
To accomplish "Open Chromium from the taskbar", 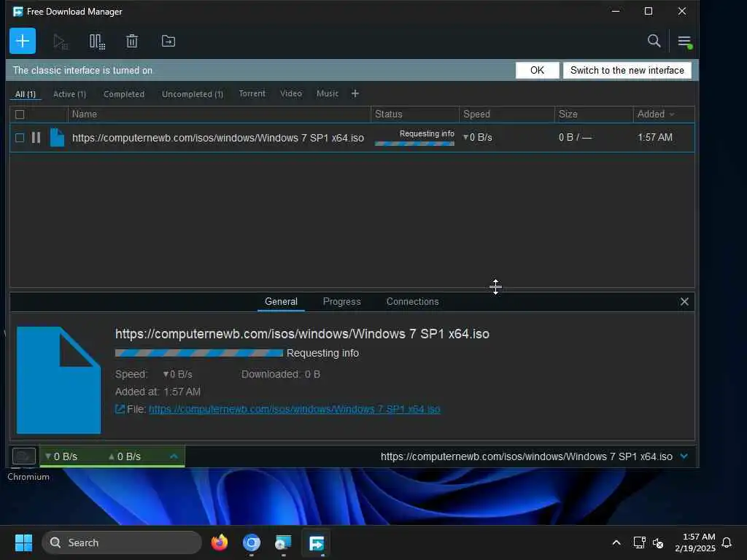I will 252,542.
